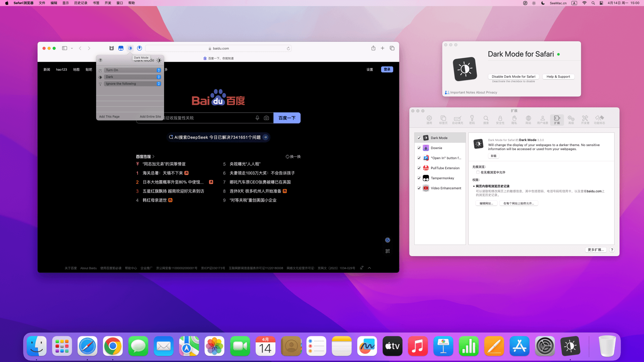This screenshot has width=644, height=362.
Task: Uncheck the "Open In" button extension checkbox
Action: [x=419, y=158]
